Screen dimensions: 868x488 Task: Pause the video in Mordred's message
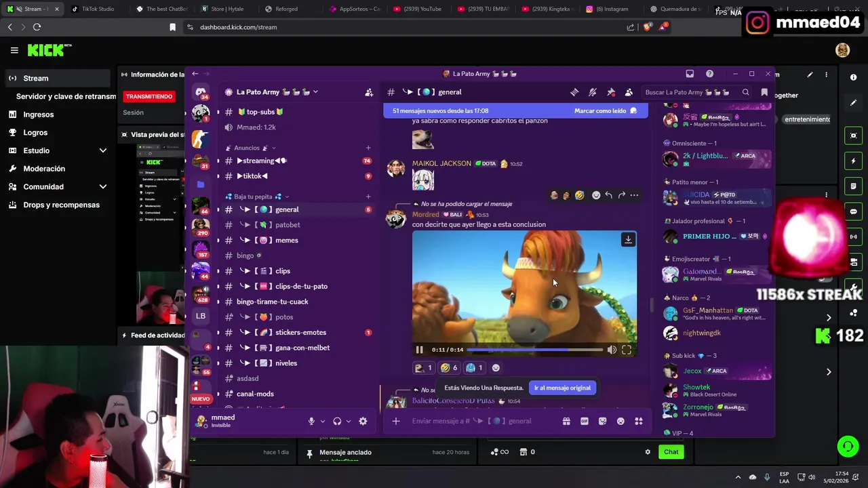(419, 350)
